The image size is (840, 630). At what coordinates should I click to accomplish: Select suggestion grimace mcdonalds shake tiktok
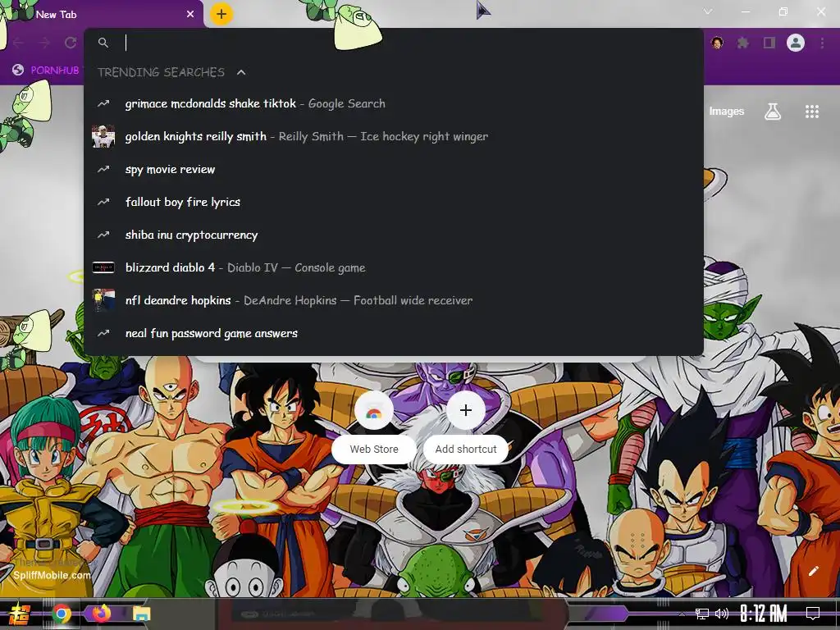click(394, 103)
